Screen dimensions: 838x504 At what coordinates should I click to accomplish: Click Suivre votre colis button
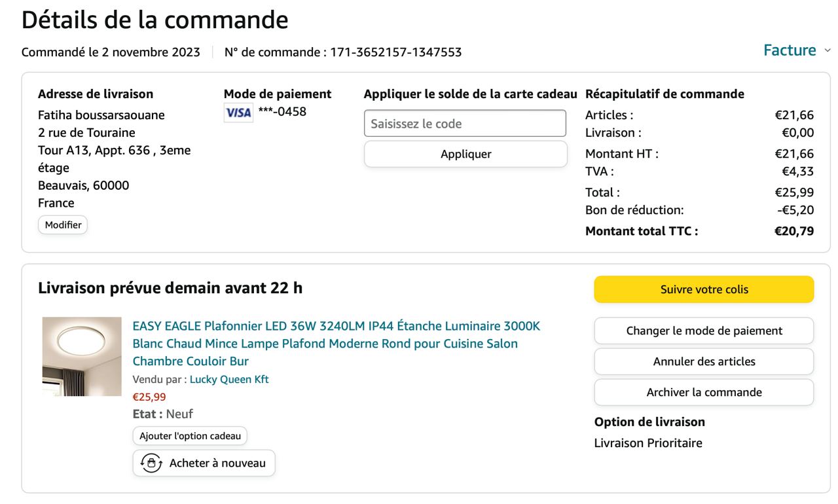click(704, 289)
